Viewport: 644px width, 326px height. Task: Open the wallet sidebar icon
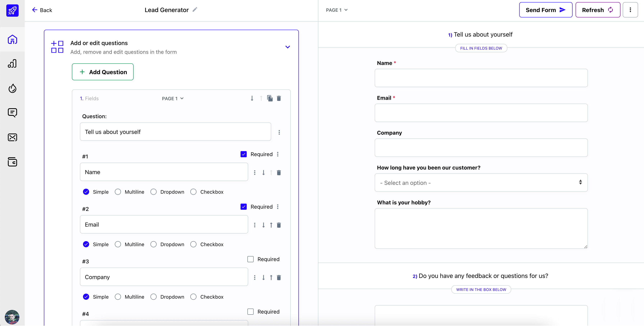12,162
